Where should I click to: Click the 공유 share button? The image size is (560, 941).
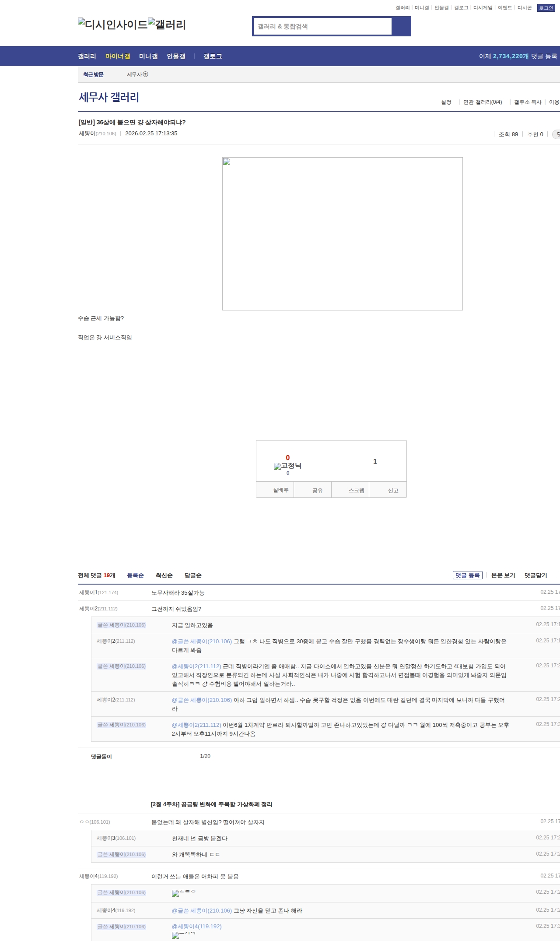click(x=313, y=490)
